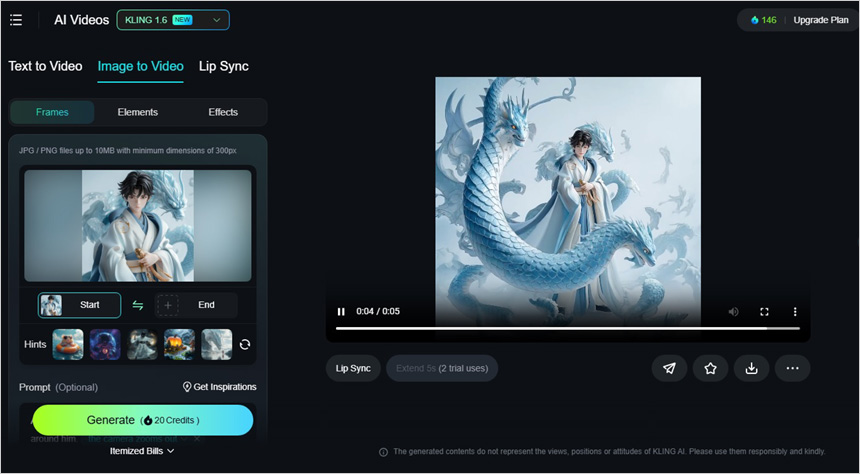The height and width of the screenshot is (474, 860).
Task: Switch to the Elements tab
Action: 137,112
